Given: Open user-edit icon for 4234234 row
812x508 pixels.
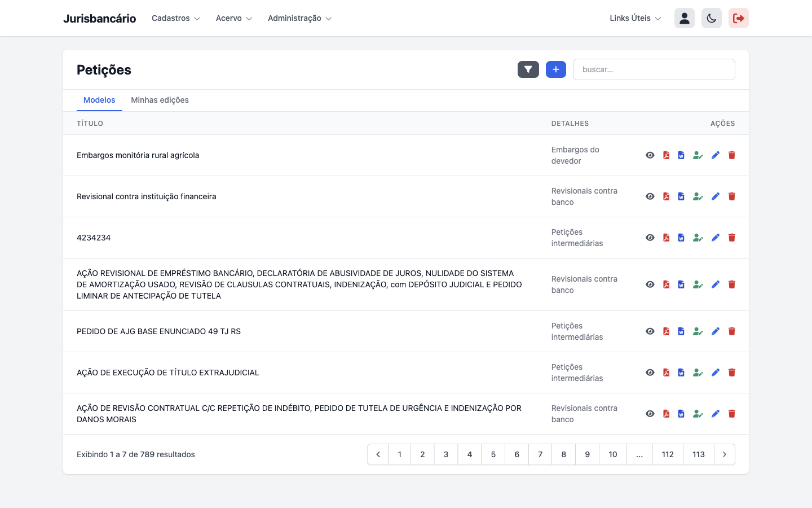Looking at the screenshot, I should [698, 238].
